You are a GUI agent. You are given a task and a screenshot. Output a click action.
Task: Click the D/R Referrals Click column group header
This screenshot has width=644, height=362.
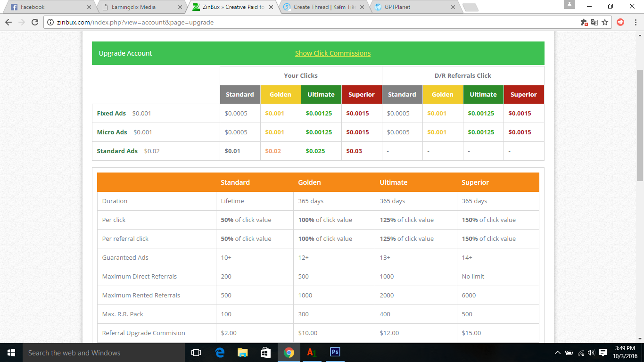(463, 75)
